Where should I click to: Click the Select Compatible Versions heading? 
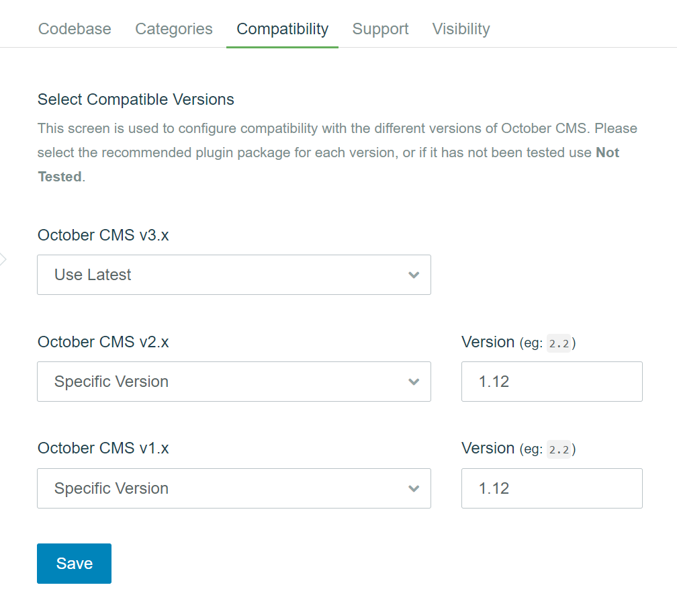tap(135, 99)
